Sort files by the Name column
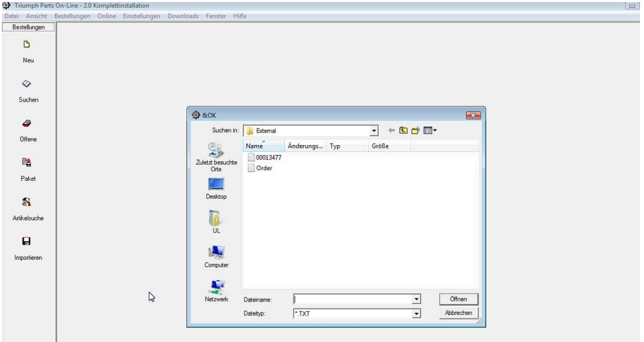The height and width of the screenshot is (342, 644). pos(264,146)
